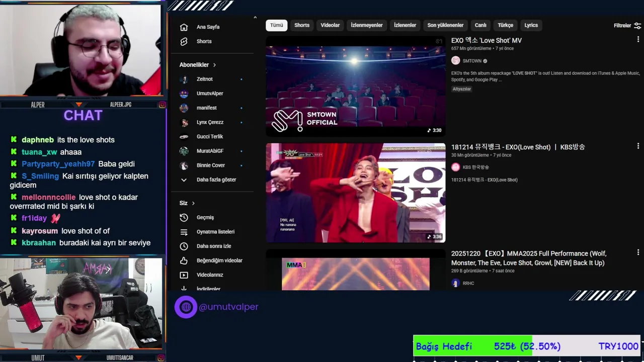The image size is (644, 362).
Task: Click kbraahan username in chat
Action: click(x=39, y=243)
